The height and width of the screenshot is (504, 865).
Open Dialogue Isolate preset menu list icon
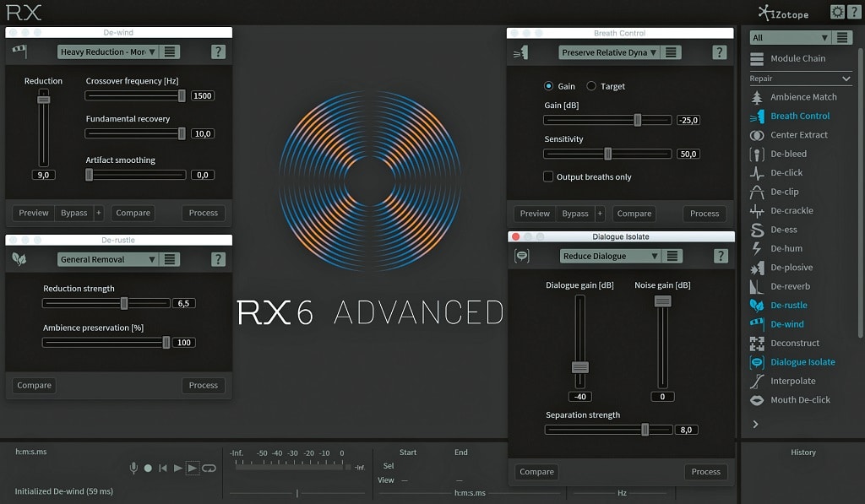672,256
